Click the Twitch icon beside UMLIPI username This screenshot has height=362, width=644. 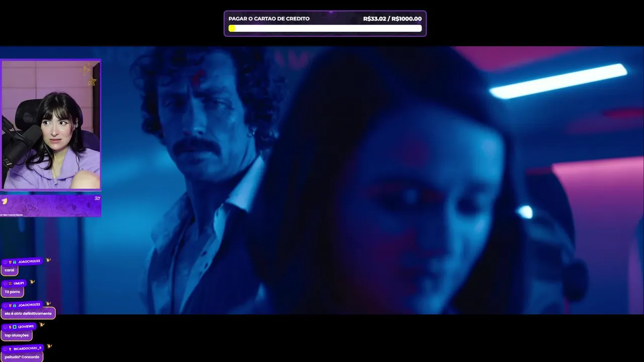[6, 283]
